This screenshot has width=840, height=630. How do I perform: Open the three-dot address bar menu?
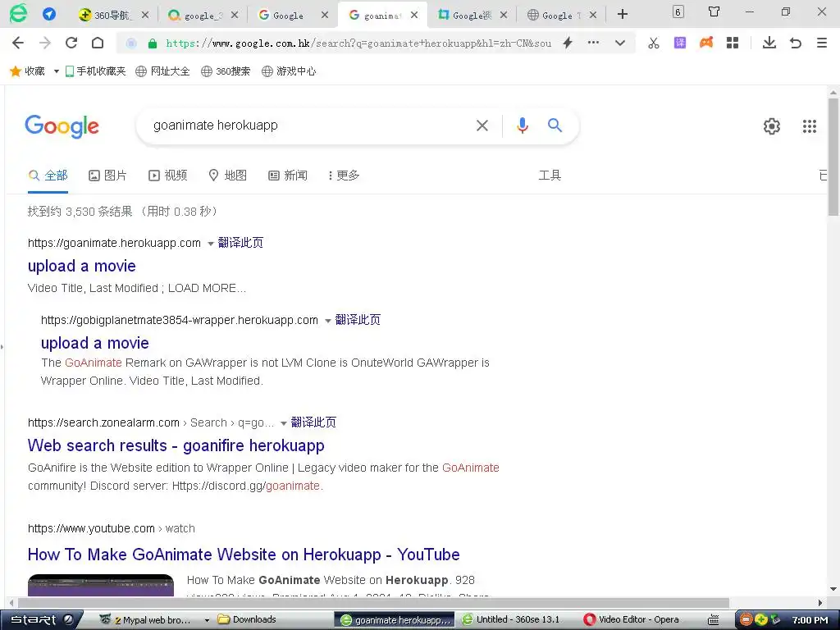click(x=593, y=43)
